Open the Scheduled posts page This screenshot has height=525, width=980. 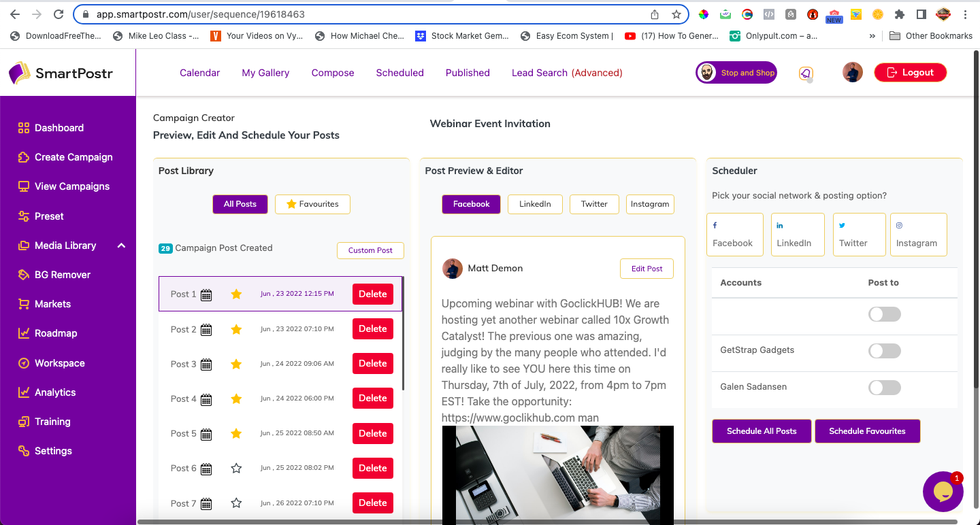click(399, 73)
